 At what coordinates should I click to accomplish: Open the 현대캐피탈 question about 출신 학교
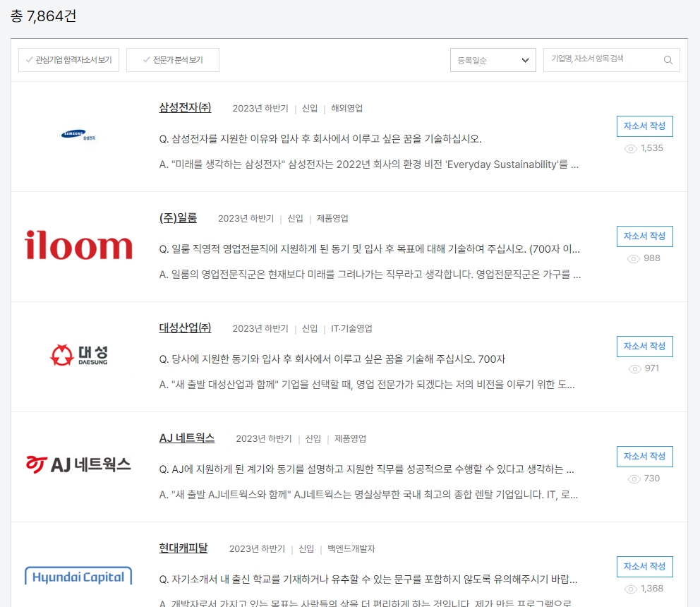click(x=368, y=579)
